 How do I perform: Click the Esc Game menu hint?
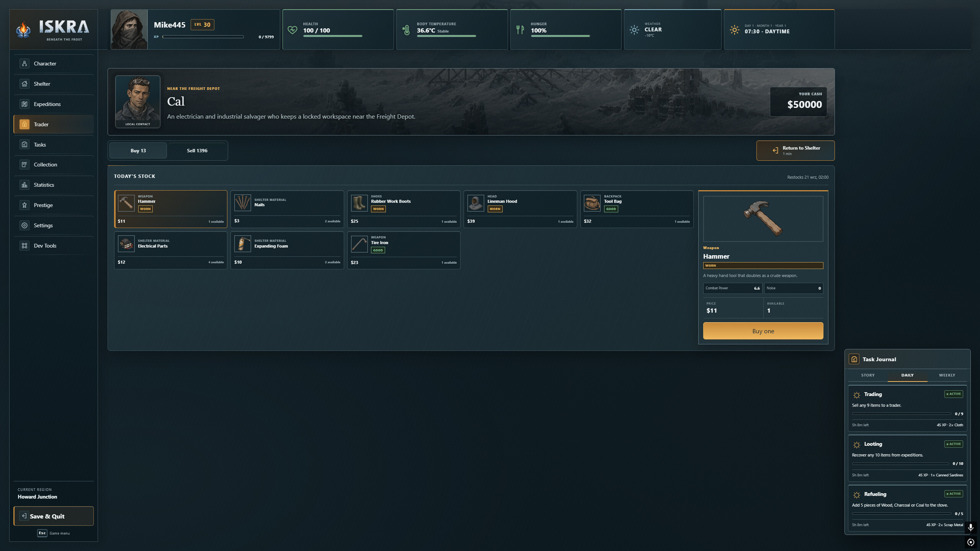pyautogui.click(x=54, y=533)
